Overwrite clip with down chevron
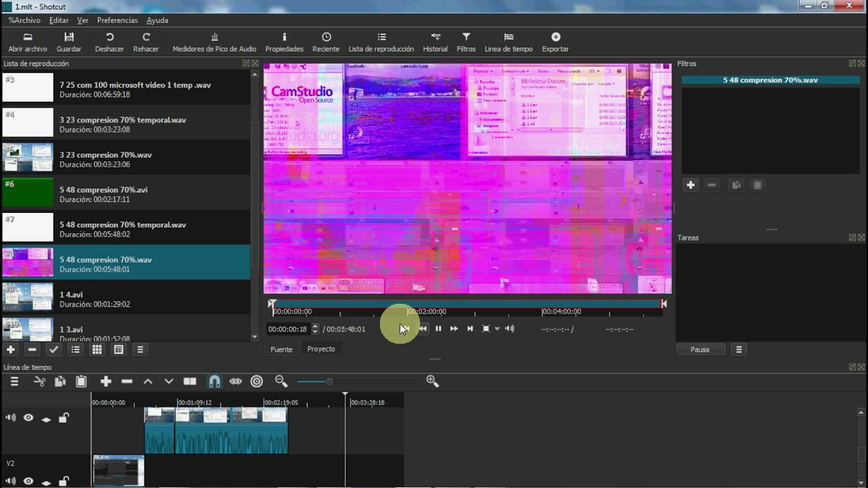 tap(169, 382)
